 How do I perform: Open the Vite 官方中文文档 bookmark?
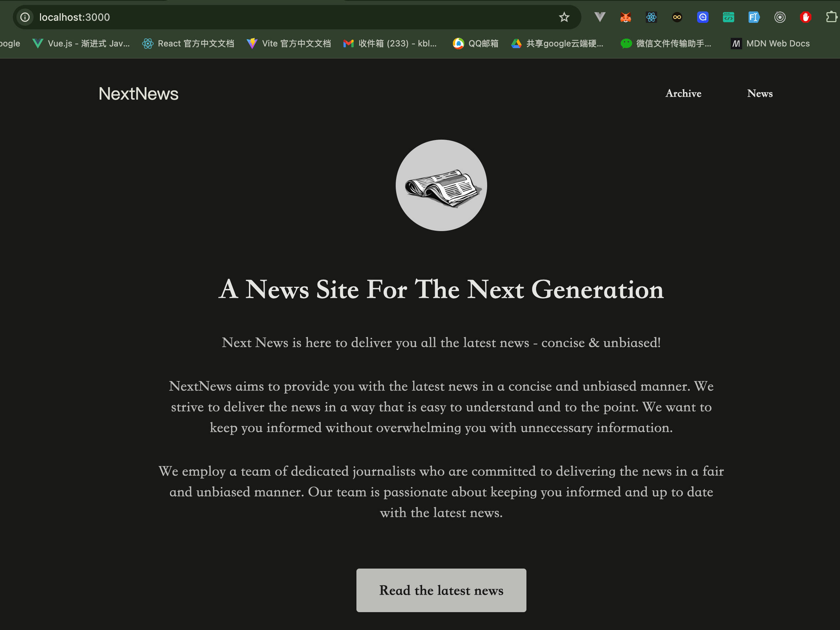click(x=289, y=44)
